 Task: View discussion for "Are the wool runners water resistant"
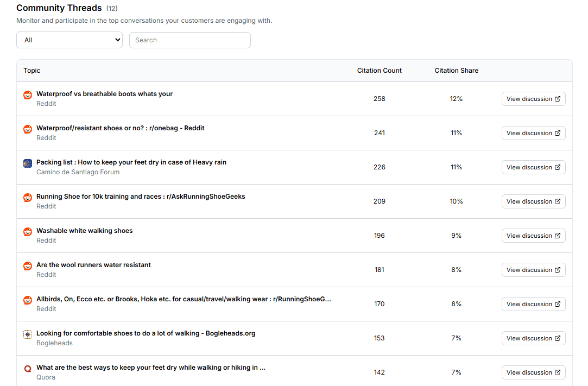click(533, 270)
